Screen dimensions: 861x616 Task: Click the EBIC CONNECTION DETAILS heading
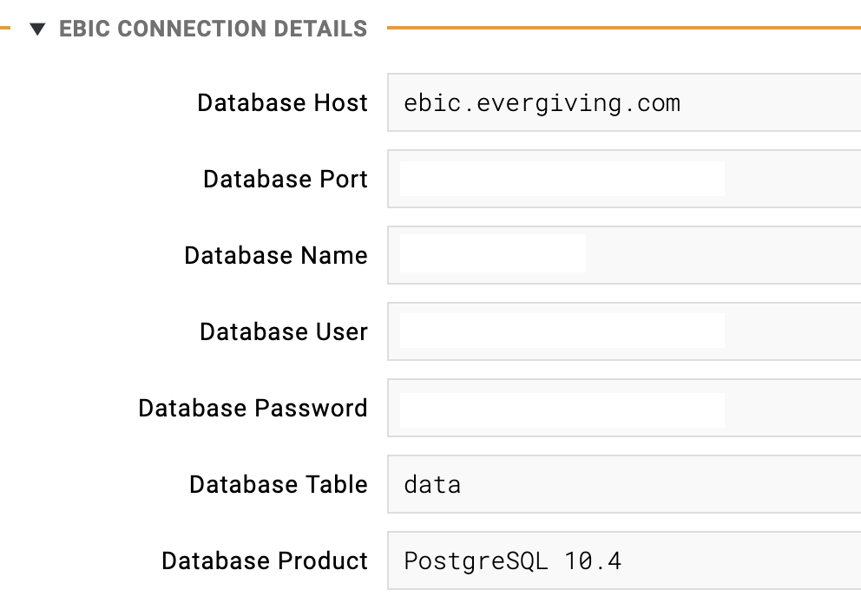pos(213,29)
